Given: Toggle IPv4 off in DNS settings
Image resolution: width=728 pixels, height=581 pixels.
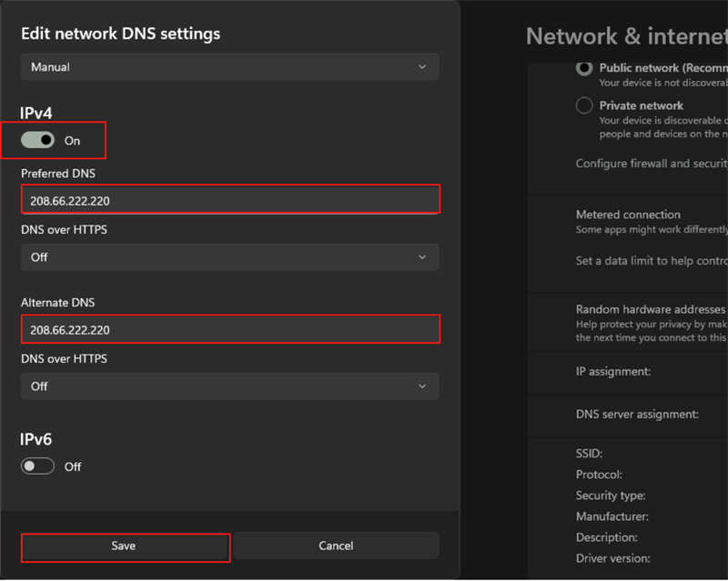Looking at the screenshot, I should 36,140.
